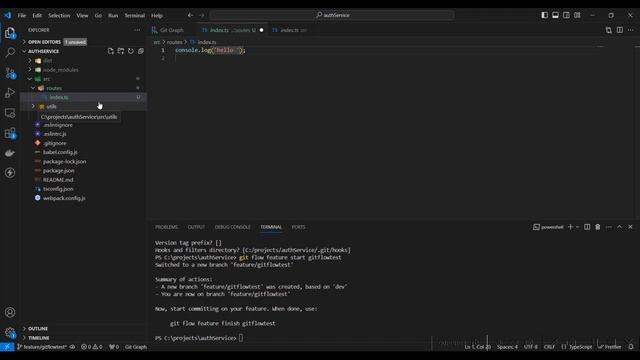Click feature/gitflowtest branch in status bar
This screenshot has width=640, height=360.
pos(42,347)
